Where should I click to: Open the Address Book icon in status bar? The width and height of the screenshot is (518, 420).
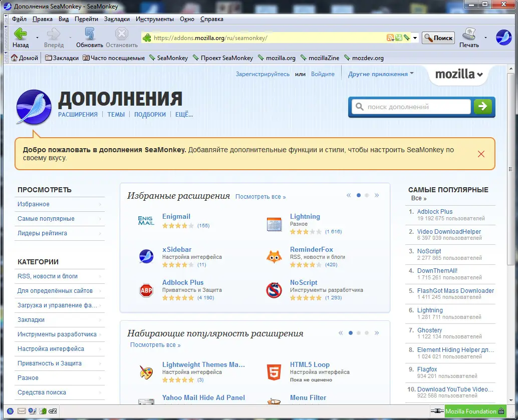coord(43,411)
